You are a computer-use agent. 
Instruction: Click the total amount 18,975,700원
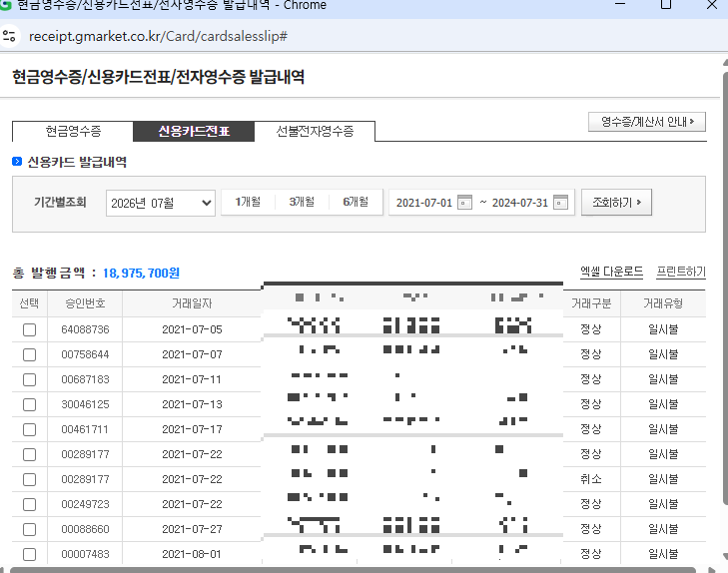[x=141, y=273]
